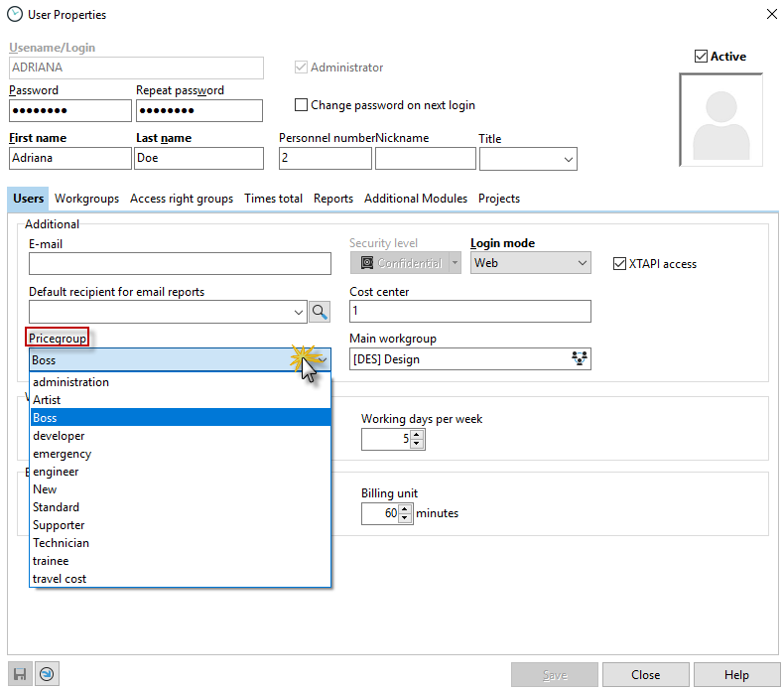Click the Help button
784x690 pixels.
tap(736, 675)
